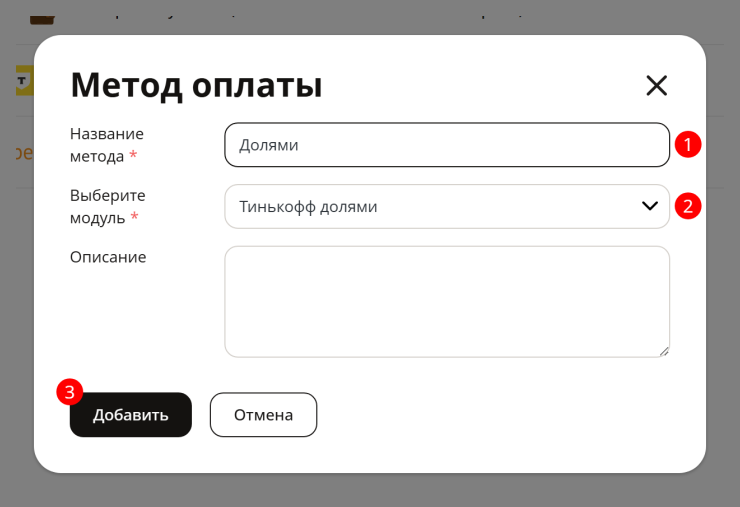
Task: Click the dropdown chevron arrow
Action: (650, 206)
